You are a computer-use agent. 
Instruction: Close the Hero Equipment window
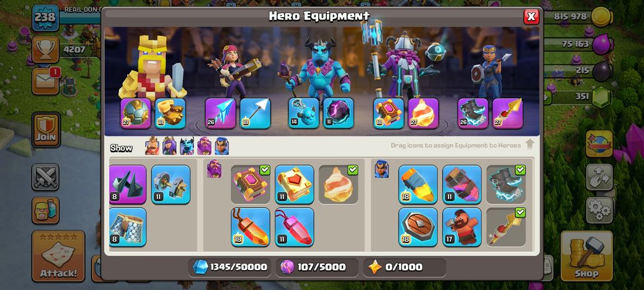click(x=531, y=16)
